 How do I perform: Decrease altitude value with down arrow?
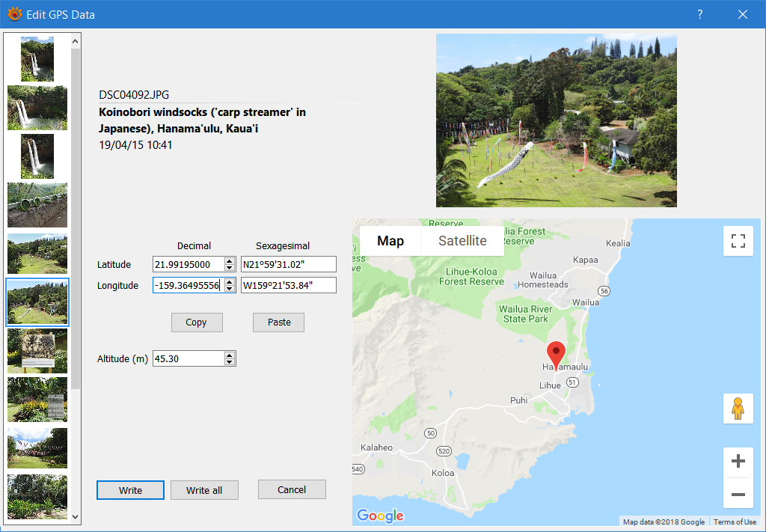click(x=230, y=363)
